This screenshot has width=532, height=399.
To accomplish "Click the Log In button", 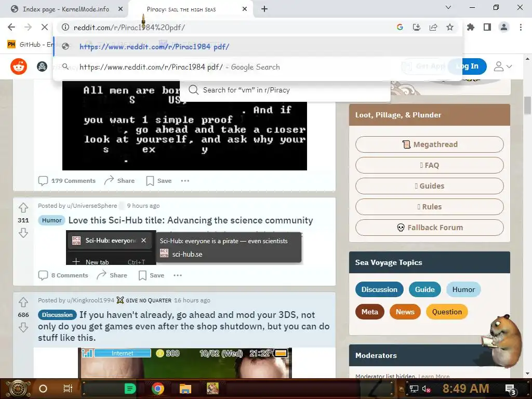I will click(x=467, y=66).
